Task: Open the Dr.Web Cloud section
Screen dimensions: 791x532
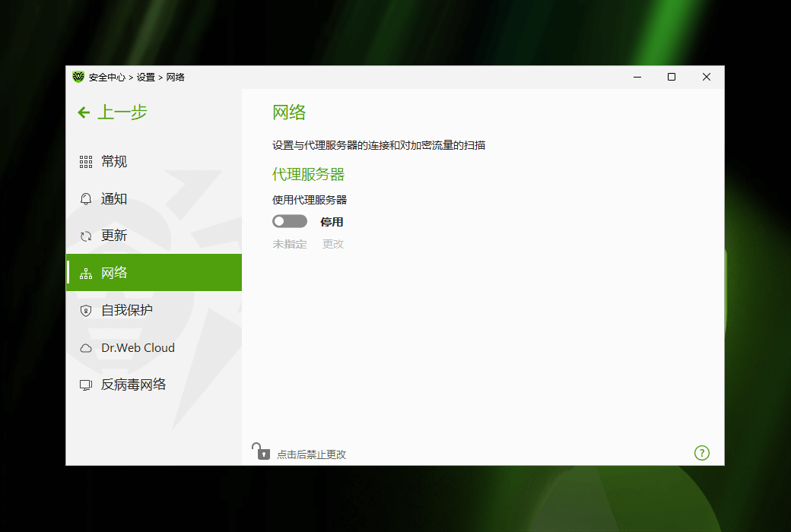Action: click(x=154, y=348)
